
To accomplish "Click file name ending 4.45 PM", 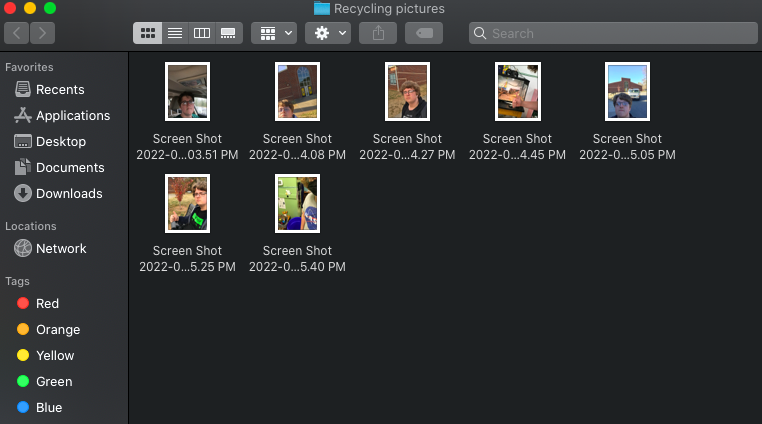I will pyautogui.click(x=518, y=147).
